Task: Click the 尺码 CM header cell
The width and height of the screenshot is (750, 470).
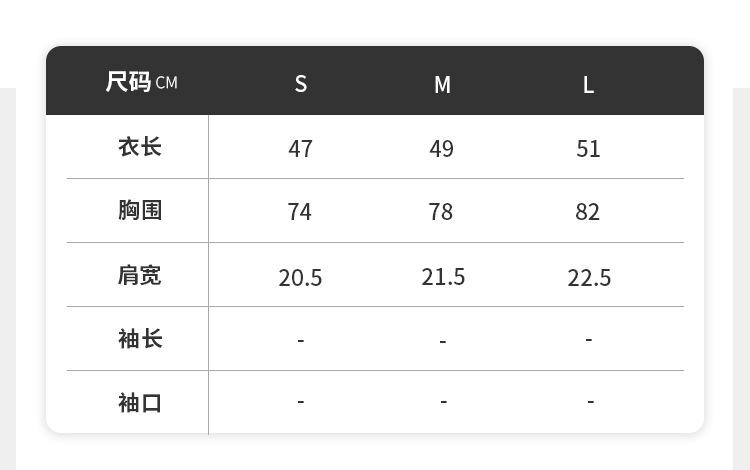Action: pos(141,82)
